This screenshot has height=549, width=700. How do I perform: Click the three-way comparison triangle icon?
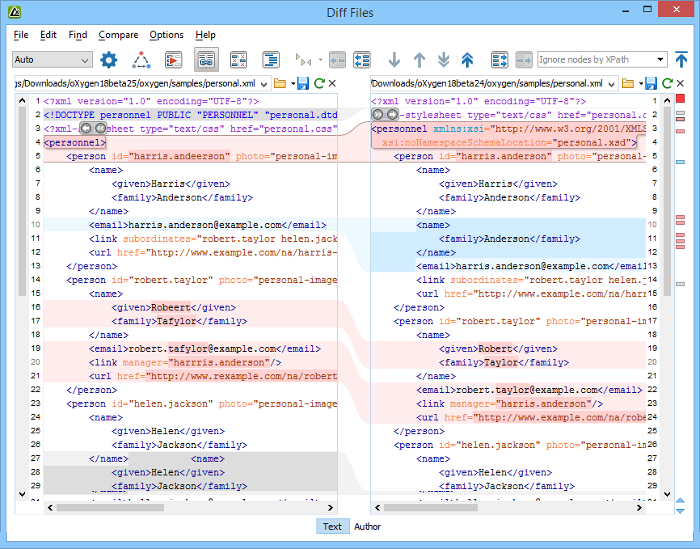140,60
